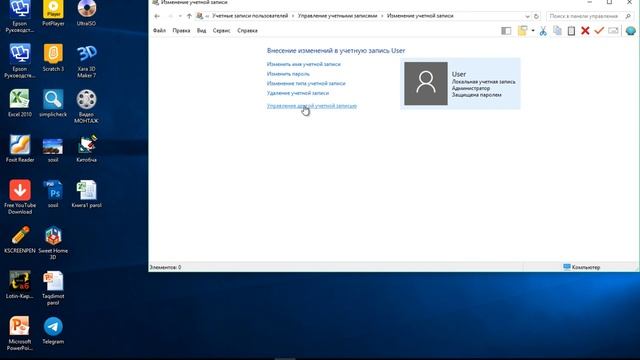Click link Изменение типа учетной записи
The height and width of the screenshot is (360, 640).
tap(306, 83)
